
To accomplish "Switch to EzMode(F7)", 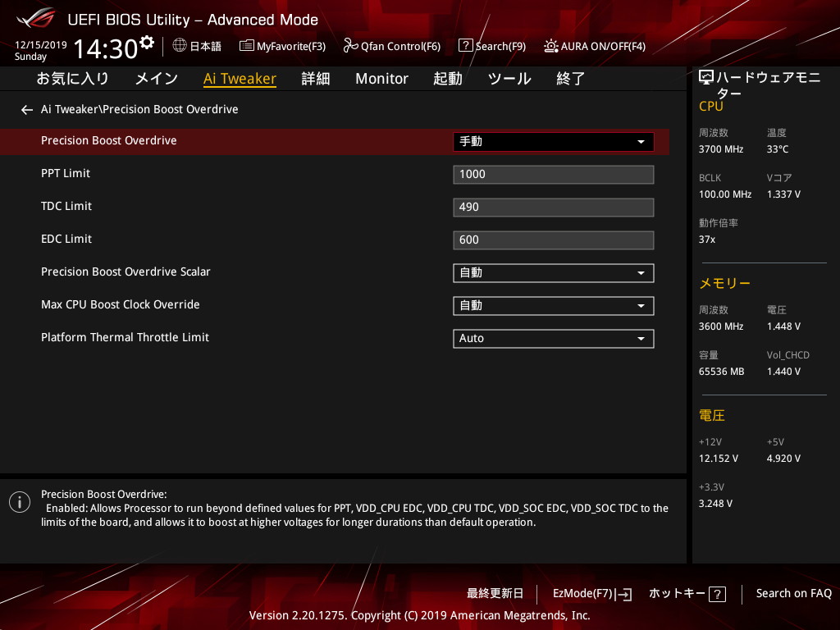I will (591, 594).
